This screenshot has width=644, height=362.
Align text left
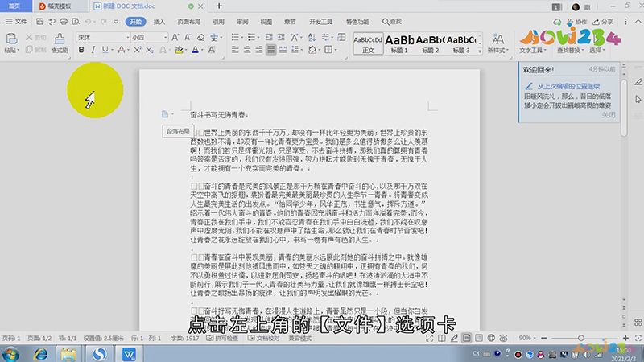click(x=235, y=50)
